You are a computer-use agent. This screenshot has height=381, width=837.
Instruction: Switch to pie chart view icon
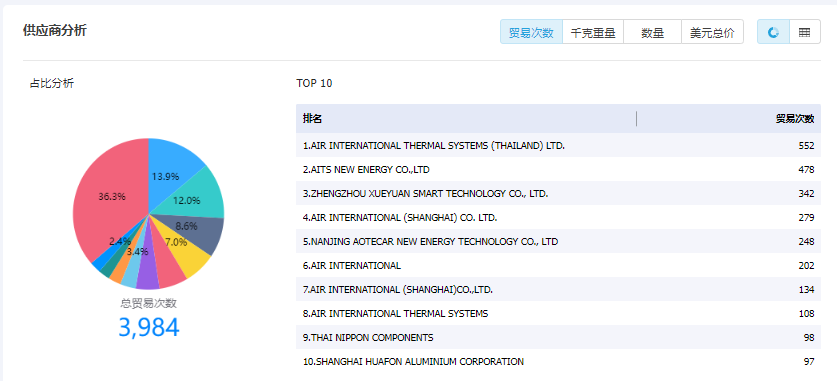click(x=773, y=32)
